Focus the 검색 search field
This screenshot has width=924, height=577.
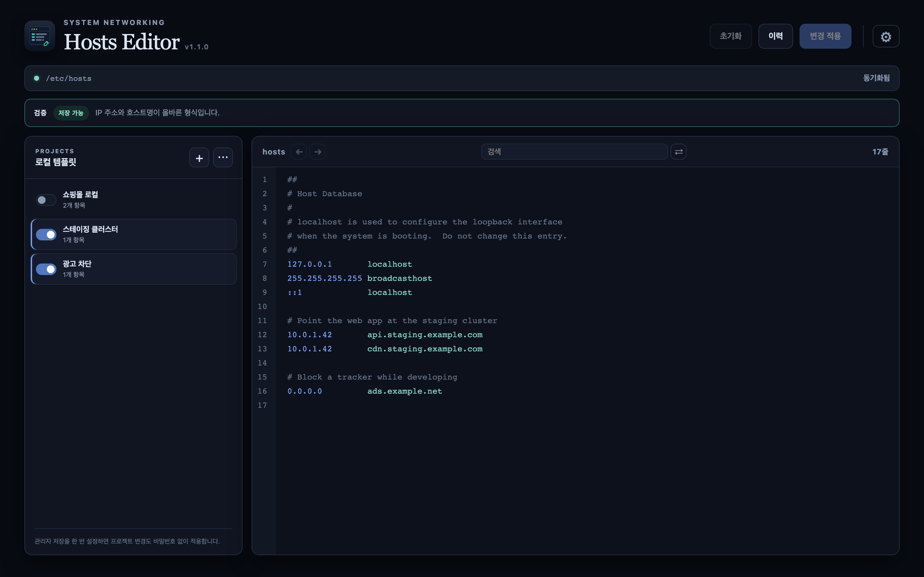pyautogui.click(x=574, y=152)
